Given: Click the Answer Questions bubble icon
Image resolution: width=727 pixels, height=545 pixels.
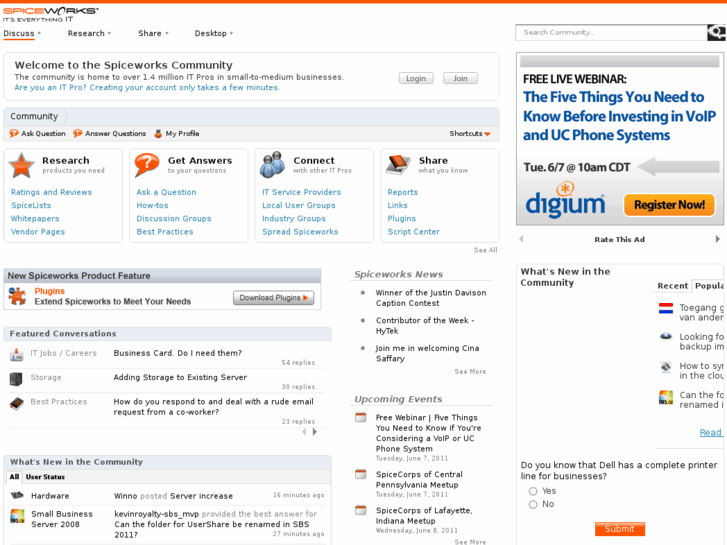Looking at the screenshot, I should click(x=77, y=134).
